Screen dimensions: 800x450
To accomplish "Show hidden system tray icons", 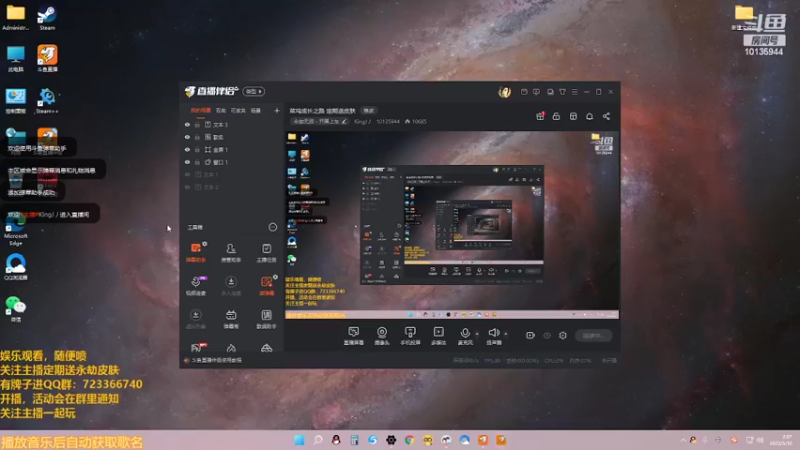I will (683, 440).
